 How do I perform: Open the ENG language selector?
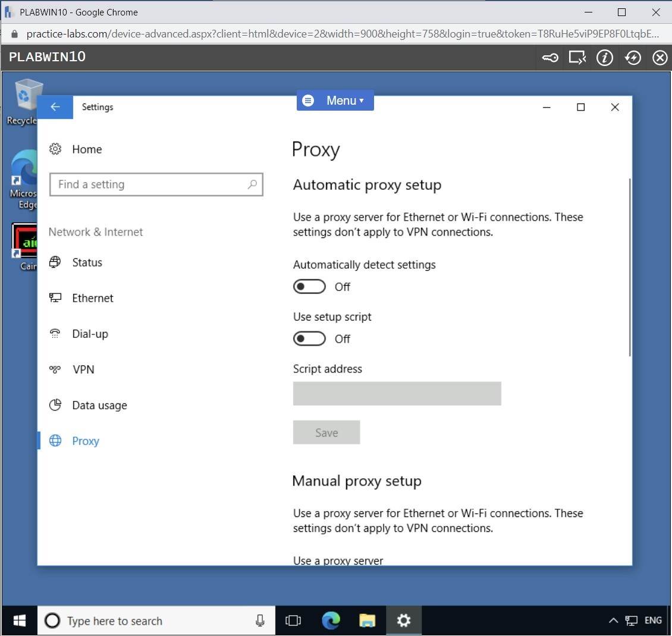pos(653,621)
